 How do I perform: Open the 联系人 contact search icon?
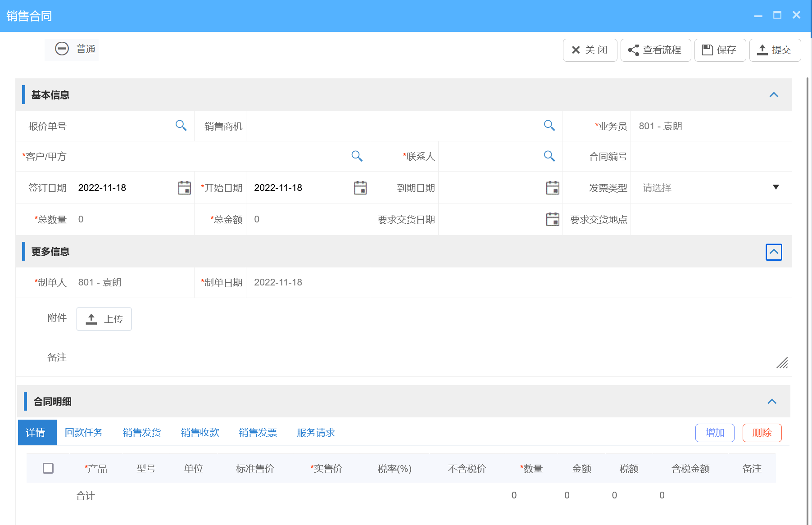[x=549, y=156]
